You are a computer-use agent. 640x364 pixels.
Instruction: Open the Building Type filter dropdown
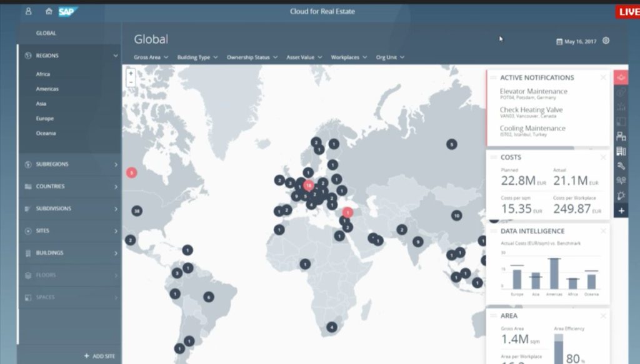pos(197,57)
